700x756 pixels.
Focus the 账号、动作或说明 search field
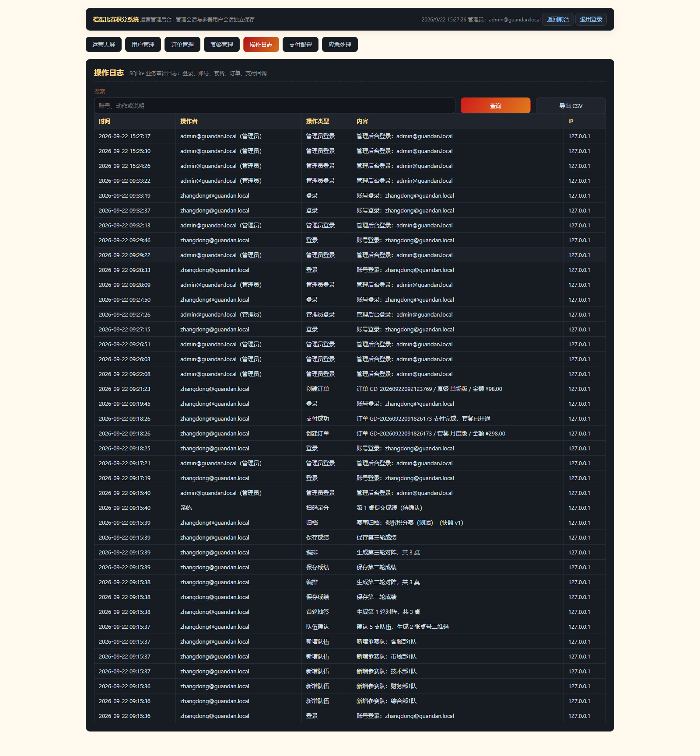275,105
